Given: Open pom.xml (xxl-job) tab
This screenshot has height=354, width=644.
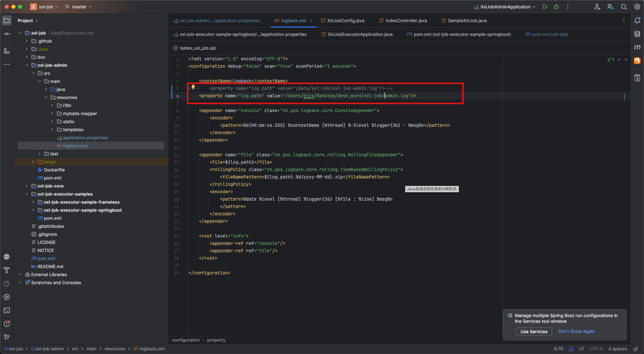Looking at the screenshot, I should 546,34.
